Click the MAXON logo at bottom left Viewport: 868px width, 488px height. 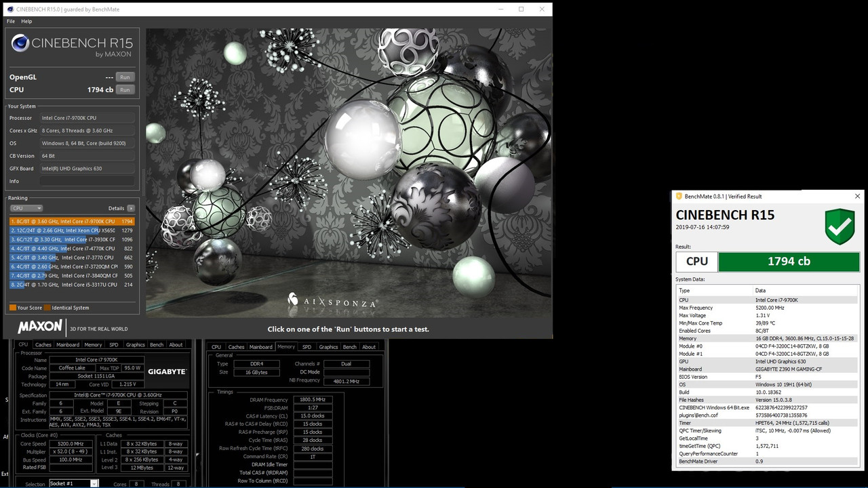[x=40, y=327]
